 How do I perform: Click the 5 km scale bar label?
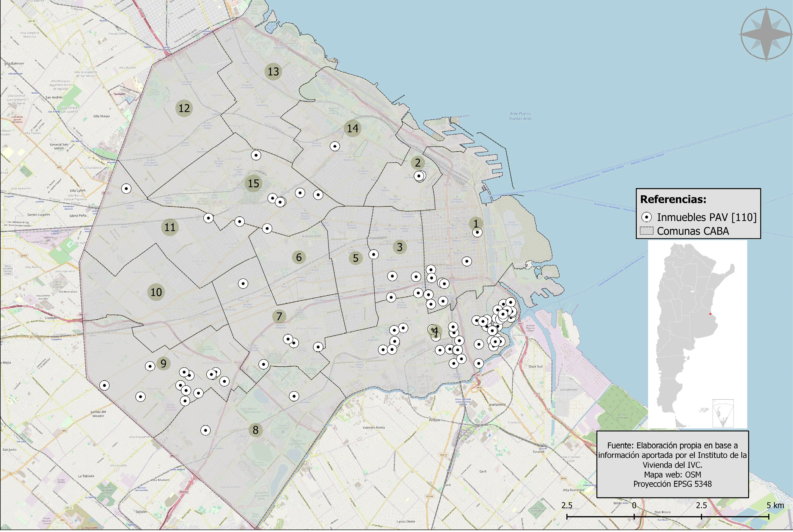[x=775, y=505]
